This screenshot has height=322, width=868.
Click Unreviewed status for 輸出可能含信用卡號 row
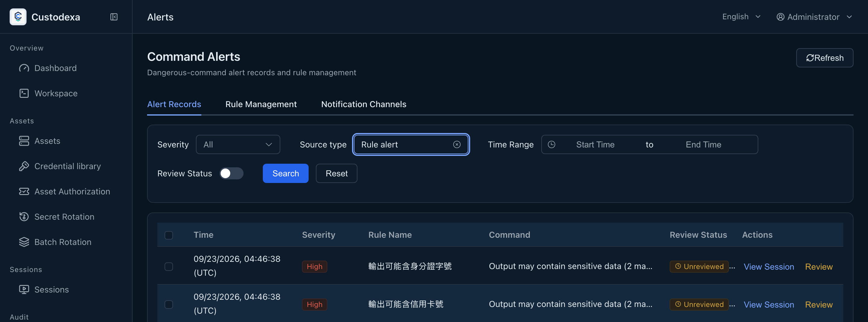(699, 305)
